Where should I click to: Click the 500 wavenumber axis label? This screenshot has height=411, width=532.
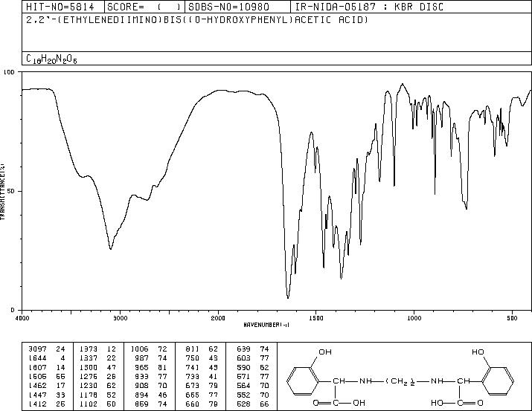coord(512,318)
